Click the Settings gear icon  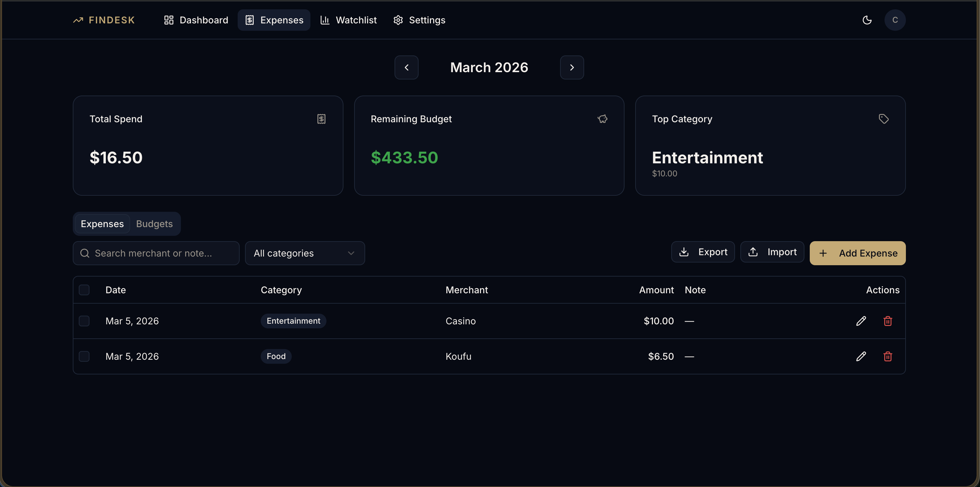pyautogui.click(x=398, y=20)
